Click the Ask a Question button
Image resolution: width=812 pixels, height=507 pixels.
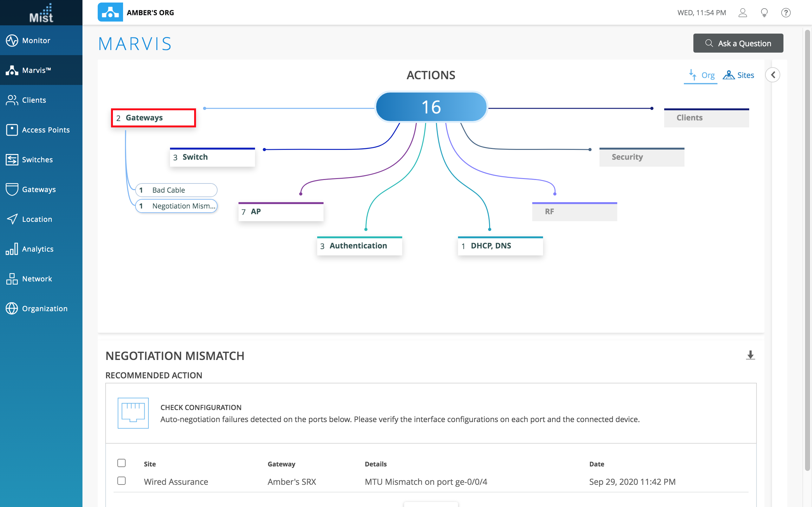(738, 43)
